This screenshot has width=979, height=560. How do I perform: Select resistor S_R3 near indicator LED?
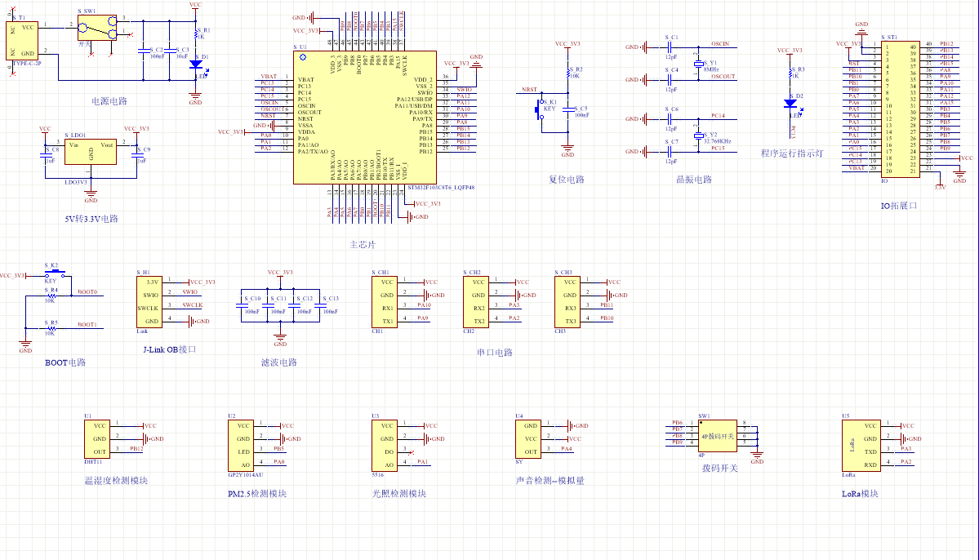coord(790,73)
